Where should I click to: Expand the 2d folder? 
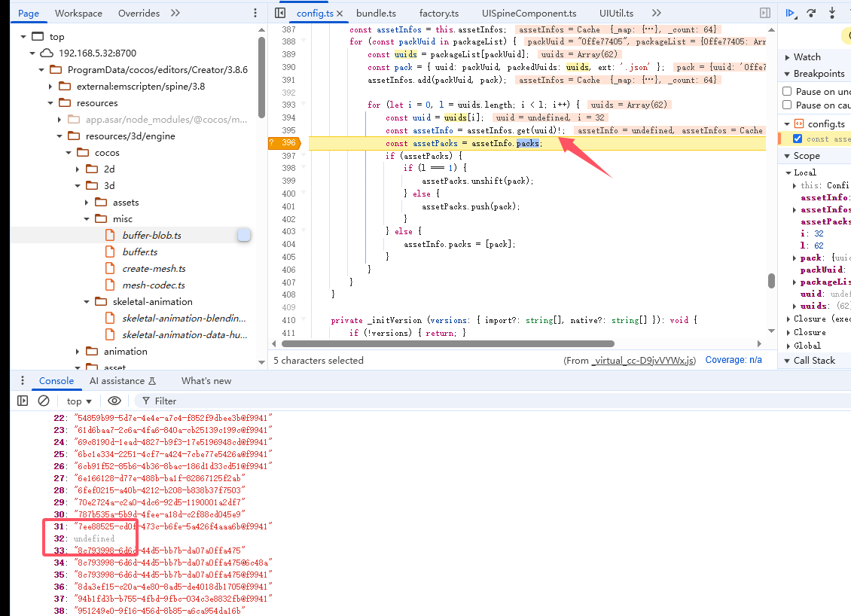78,169
